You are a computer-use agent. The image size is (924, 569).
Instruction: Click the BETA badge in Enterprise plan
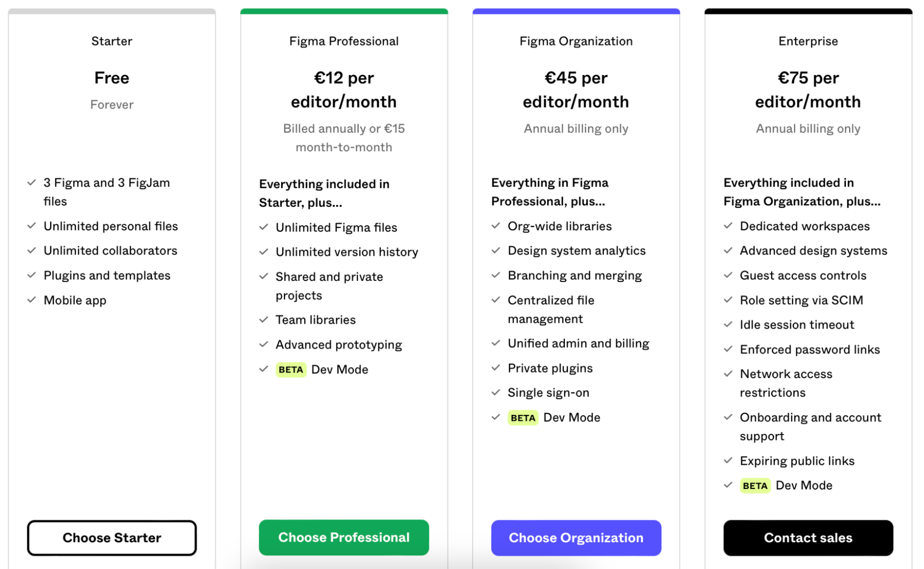click(x=755, y=486)
